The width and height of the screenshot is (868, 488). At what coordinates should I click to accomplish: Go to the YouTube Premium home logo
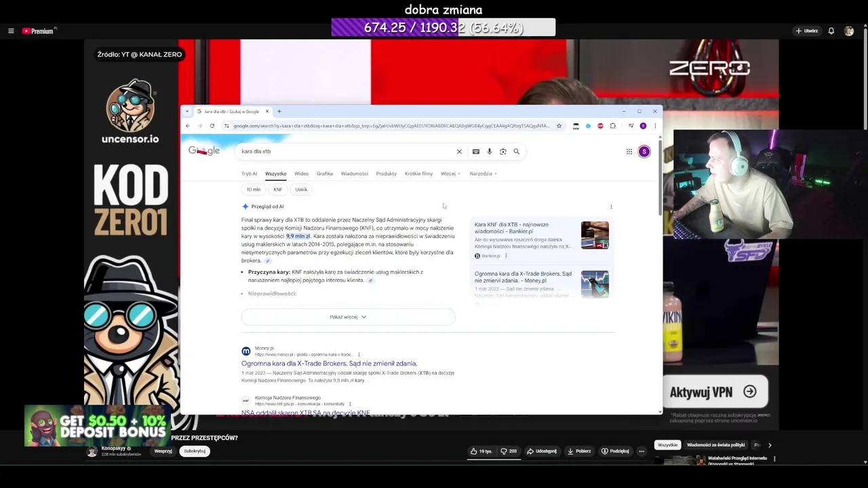click(x=39, y=31)
